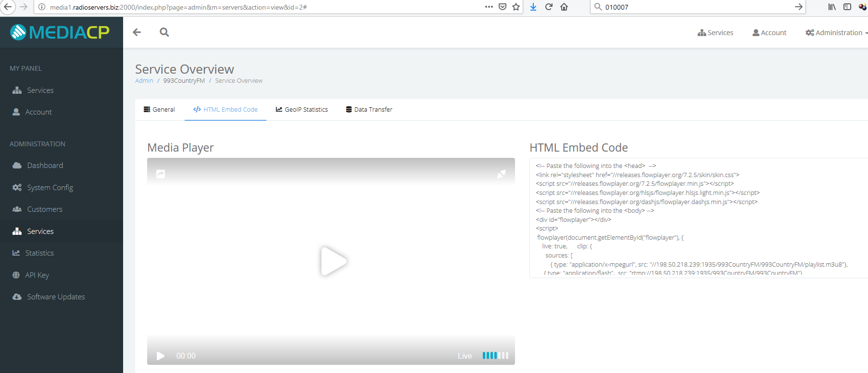The image size is (868, 373).
Task: Open the search magnifier in header
Action: [x=164, y=32]
